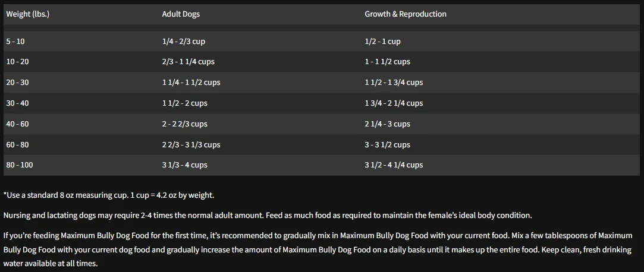This screenshot has height=272, width=644.
Task: Click the '1 3/4 - 2 1/4 cups' value
Action: pyautogui.click(x=394, y=103)
